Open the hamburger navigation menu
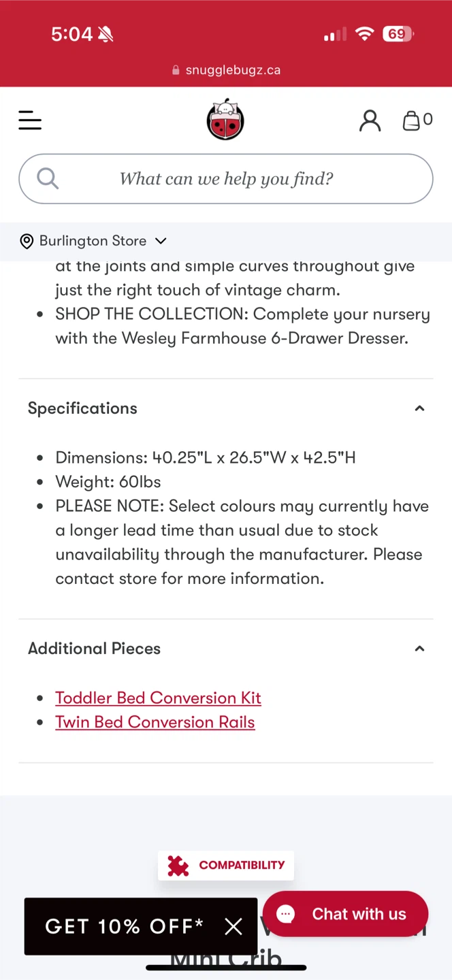 [x=30, y=121]
